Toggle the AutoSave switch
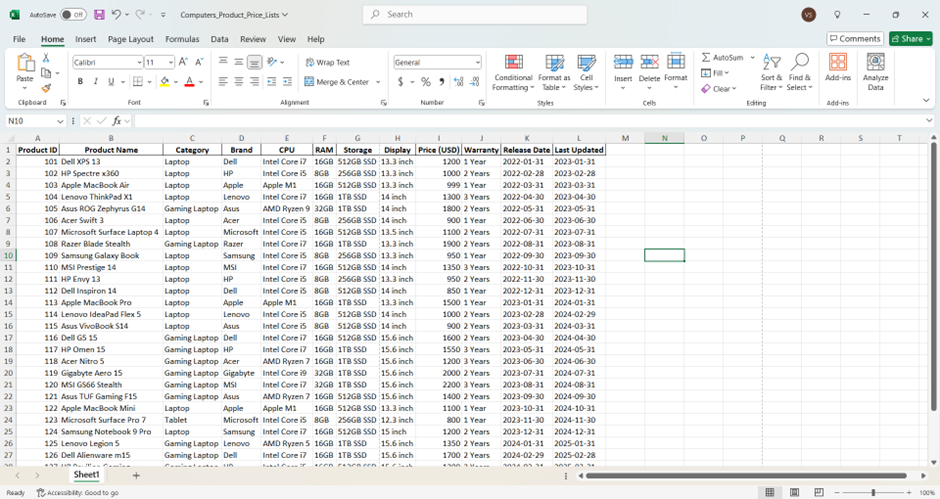This screenshot has width=940, height=499. click(72, 15)
